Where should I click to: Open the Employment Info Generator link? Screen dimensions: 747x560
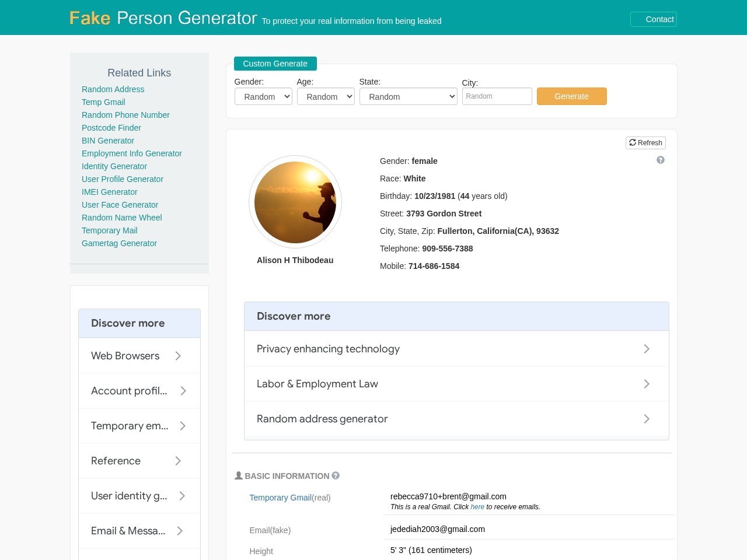point(132,153)
